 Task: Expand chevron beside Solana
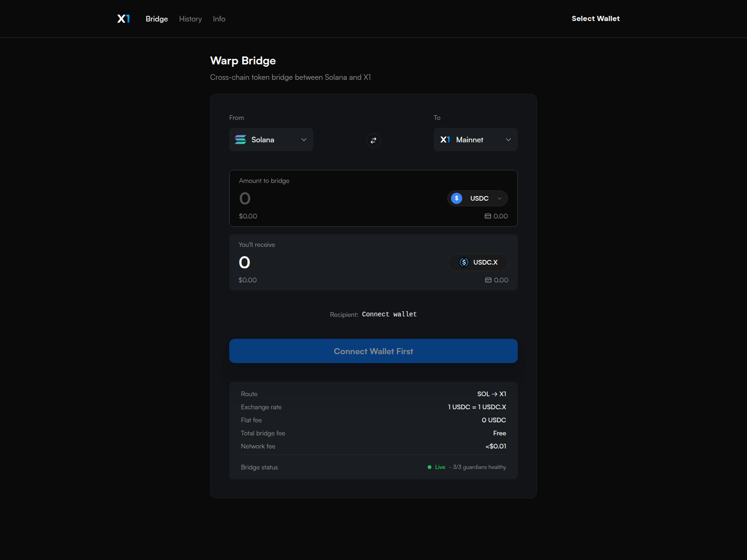coord(304,140)
